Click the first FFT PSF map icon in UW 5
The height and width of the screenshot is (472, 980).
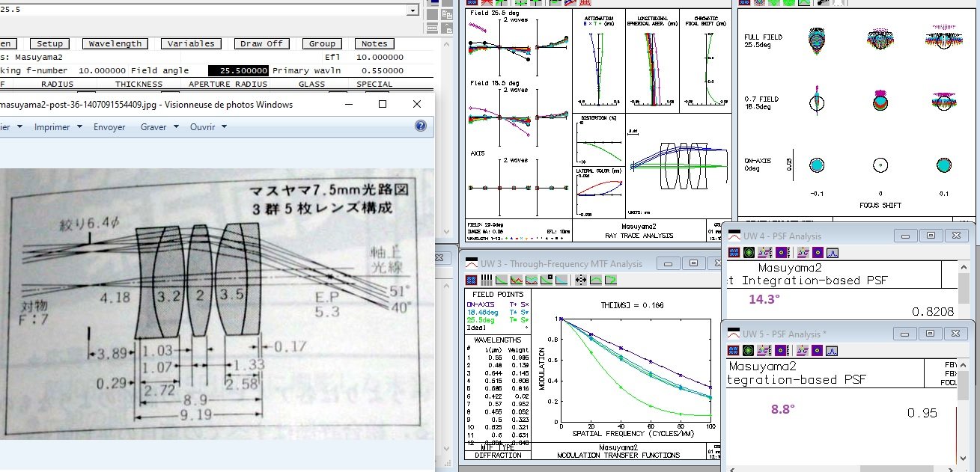(x=765, y=349)
